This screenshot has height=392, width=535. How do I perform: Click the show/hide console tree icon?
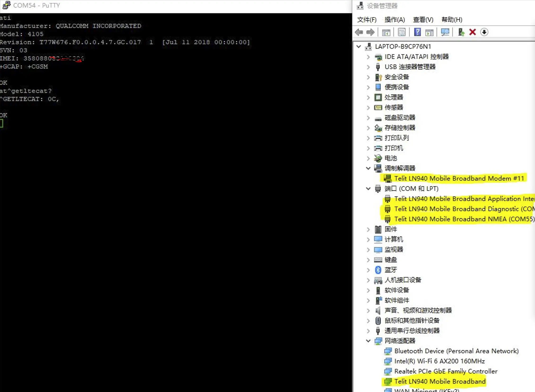386,32
